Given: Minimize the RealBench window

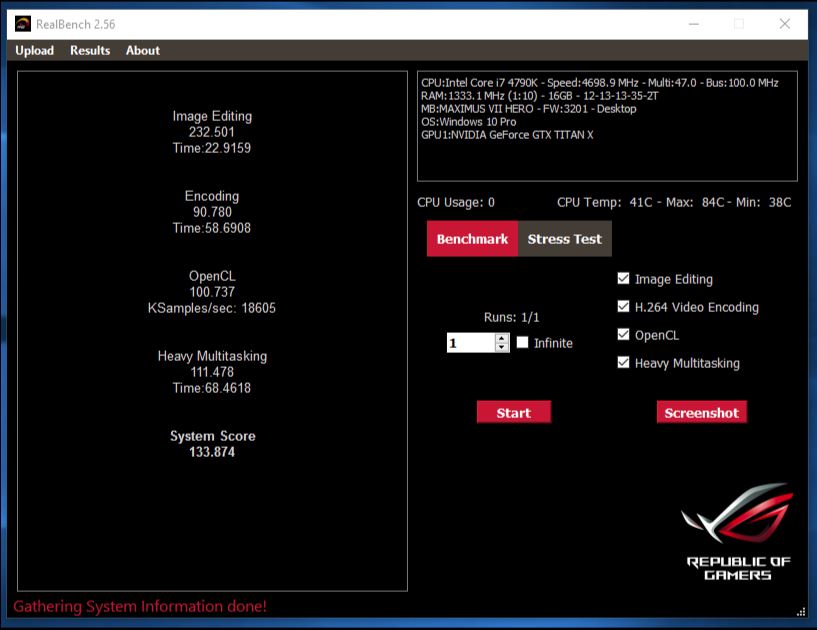Looking at the screenshot, I should pyautogui.click(x=694, y=24).
